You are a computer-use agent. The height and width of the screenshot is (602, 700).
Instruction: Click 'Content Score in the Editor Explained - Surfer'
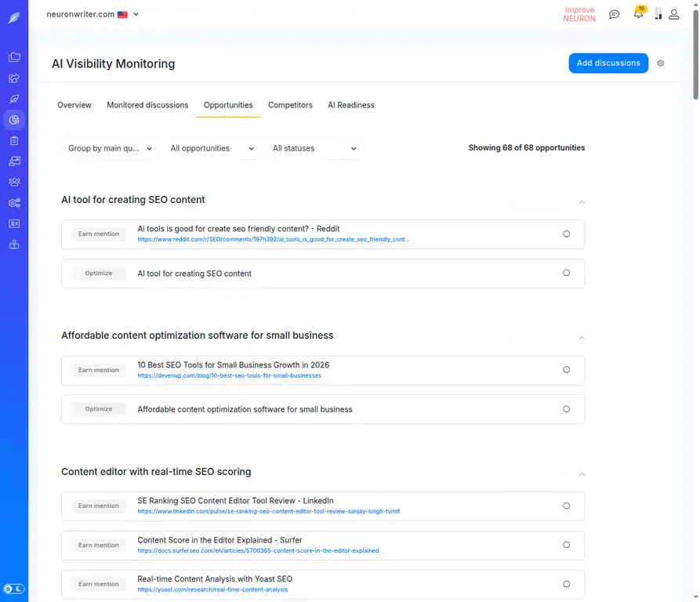(x=219, y=540)
